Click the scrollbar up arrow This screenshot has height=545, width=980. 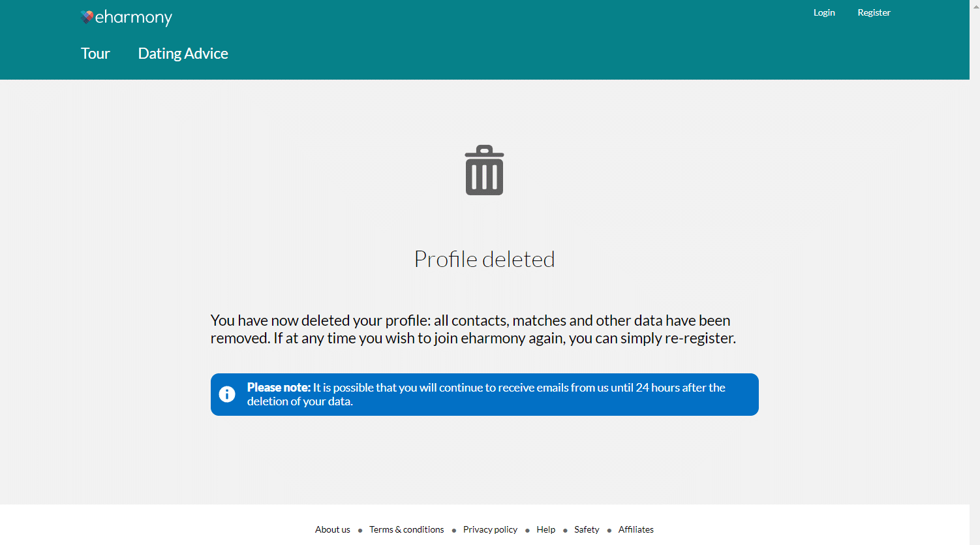tap(975, 5)
